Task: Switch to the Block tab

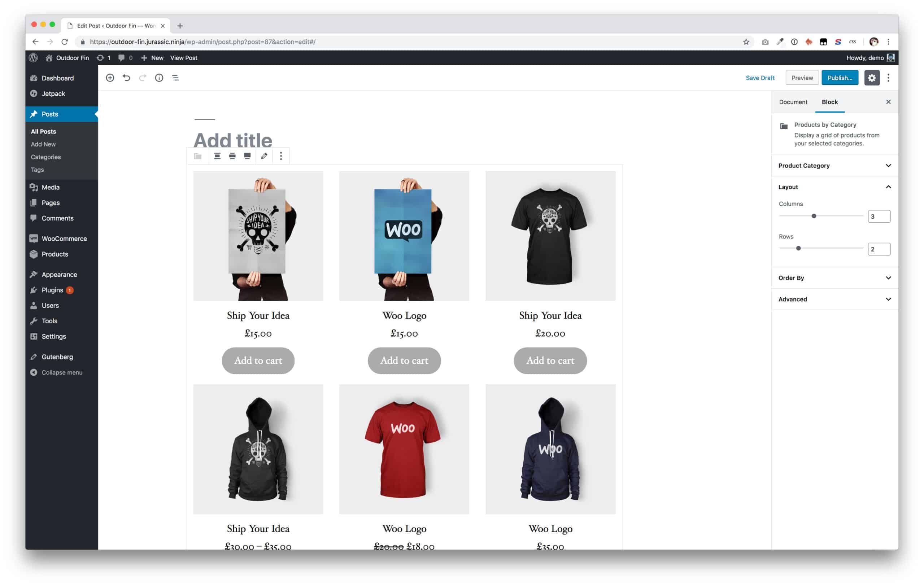Action: pyautogui.click(x=829, y=102)
